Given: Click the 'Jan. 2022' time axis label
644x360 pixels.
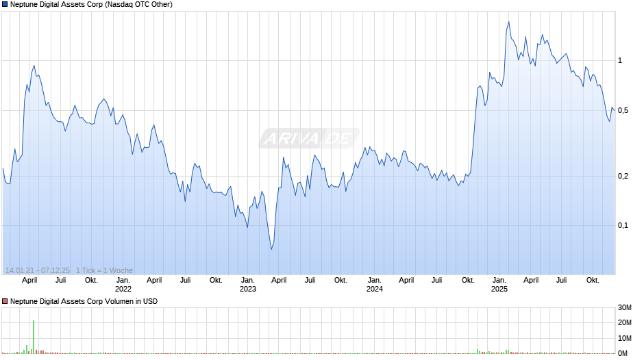Looking at the screenshot, I should pyautogui.click(x=123, y=285).
